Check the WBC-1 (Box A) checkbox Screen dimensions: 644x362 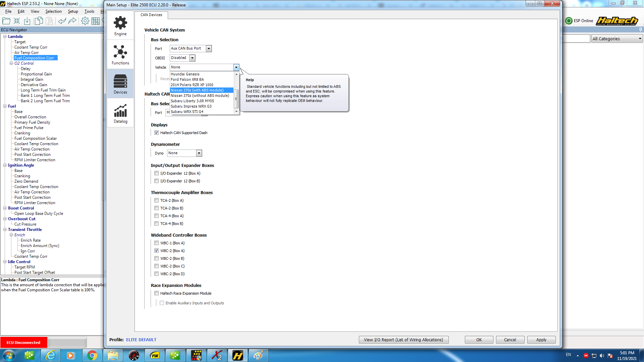[x=156, y=243]
